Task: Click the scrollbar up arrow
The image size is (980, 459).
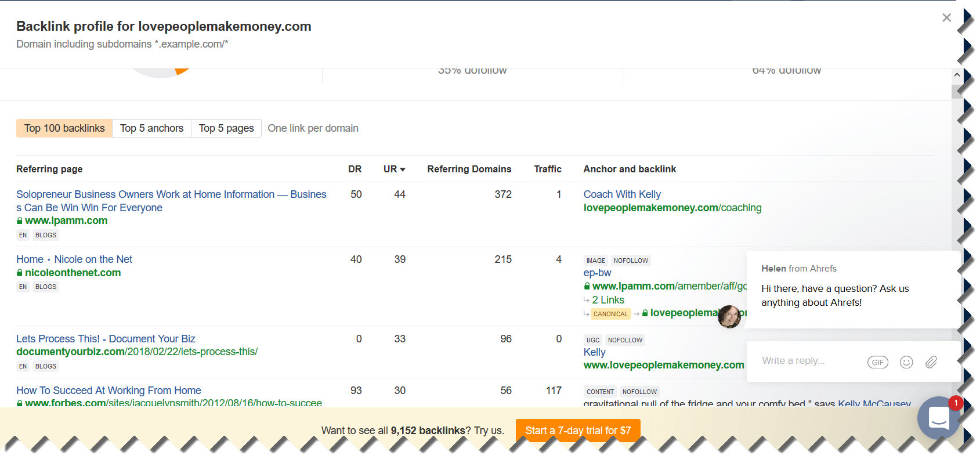Action: pos(956,75)
